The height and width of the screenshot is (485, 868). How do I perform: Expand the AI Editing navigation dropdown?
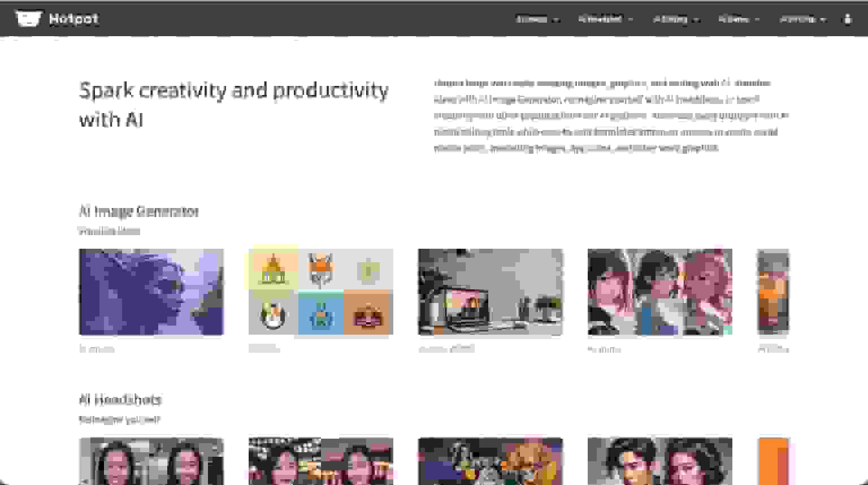[x=676, y=19]
